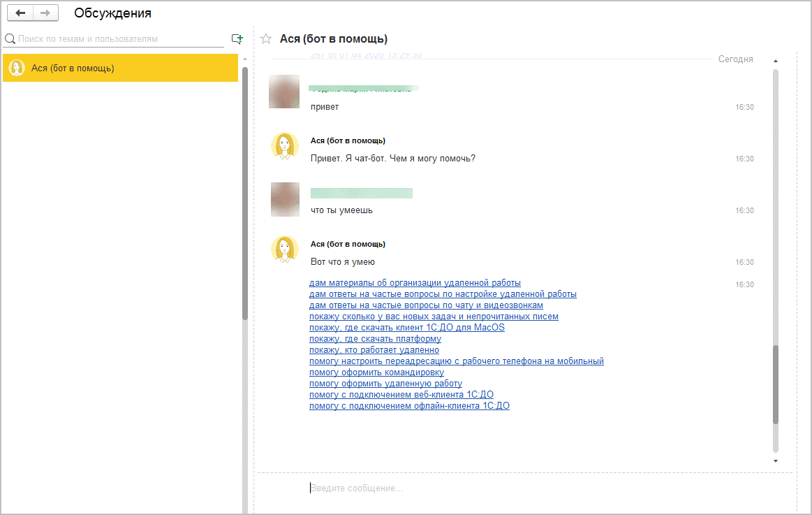Toggle the favorite star for Ася chat
This screenshot has width=812, height=515.
tap(265, 39)
